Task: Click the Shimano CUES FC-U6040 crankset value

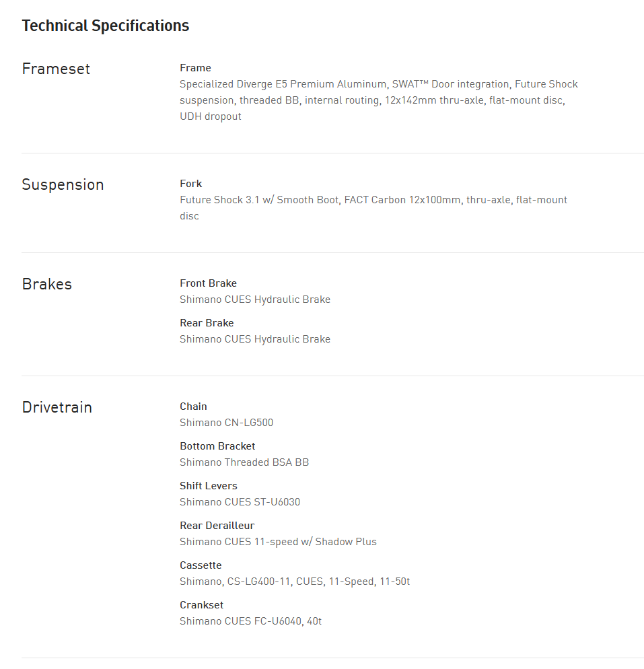Action: coord(250,621)
